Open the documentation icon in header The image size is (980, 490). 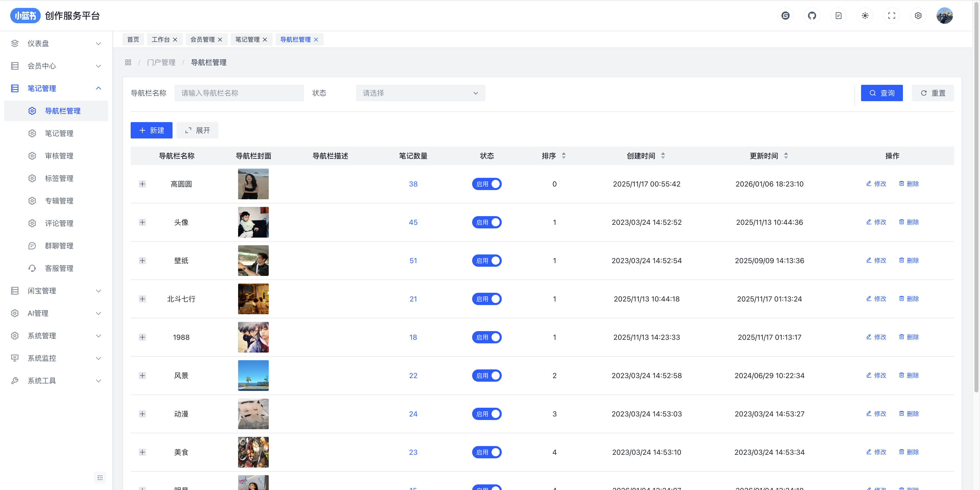(x=838, y=16)
